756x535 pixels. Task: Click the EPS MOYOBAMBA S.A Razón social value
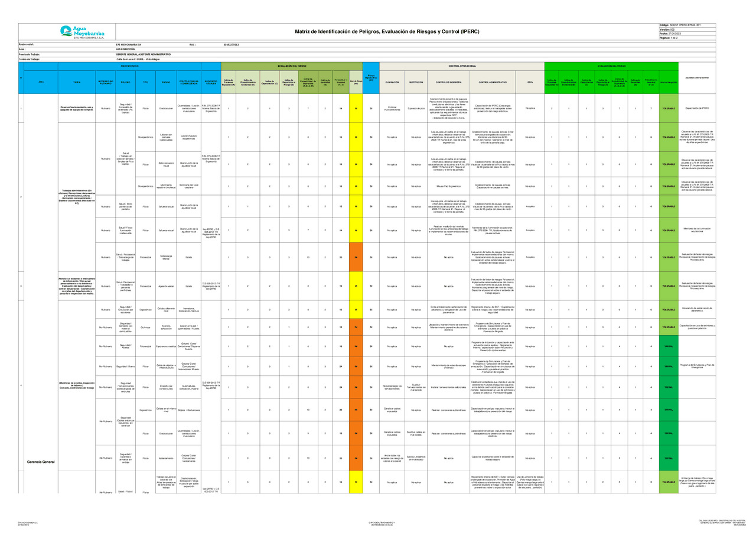(x=130, y=44)
